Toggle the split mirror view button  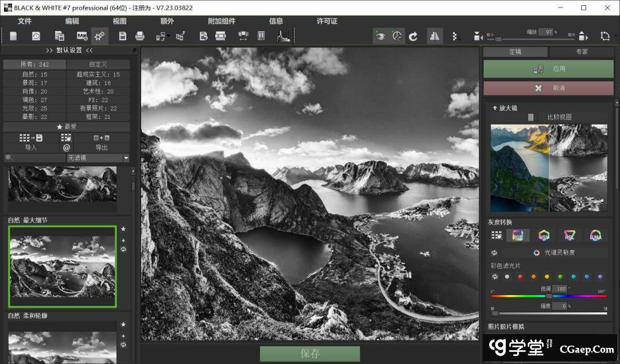tap(435, 36)
